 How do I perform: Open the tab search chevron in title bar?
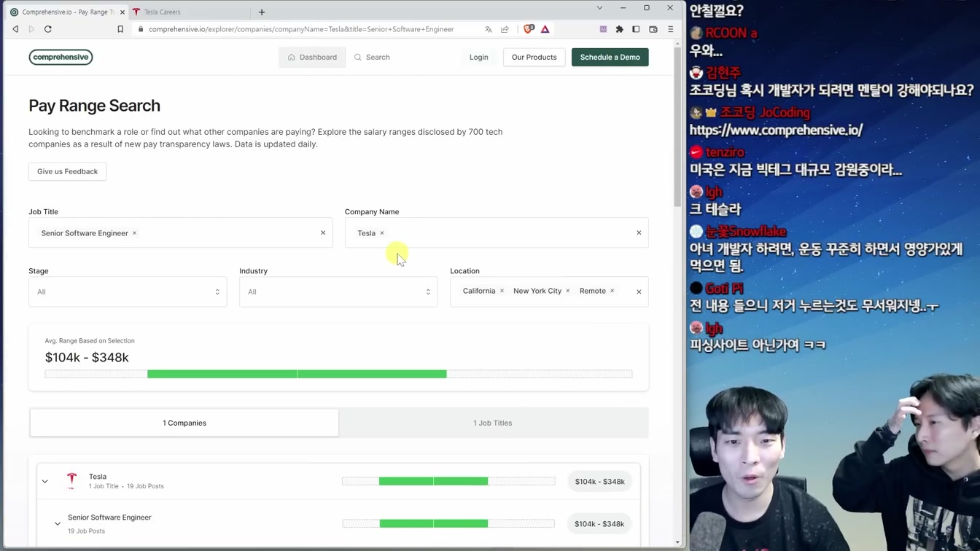pos(599,8)
